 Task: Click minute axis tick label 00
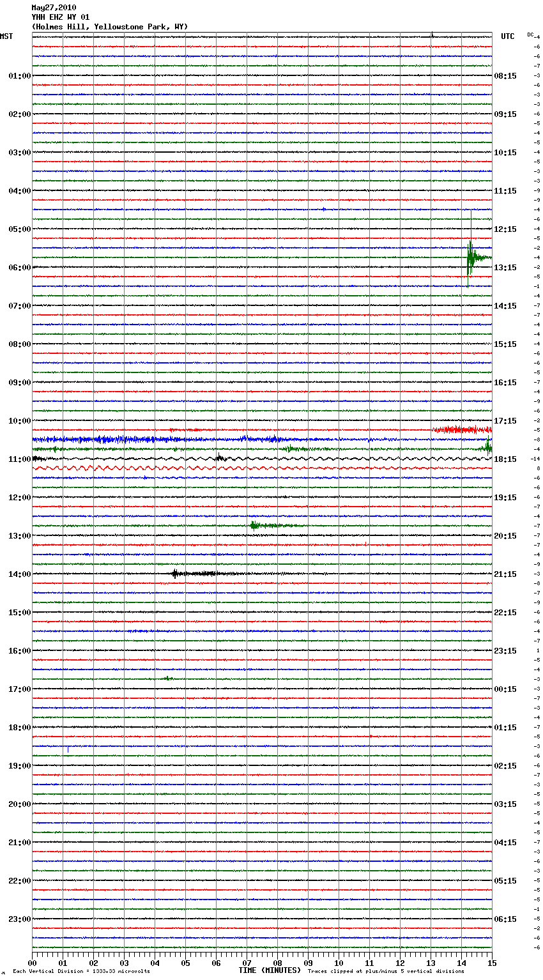(33, 963)
